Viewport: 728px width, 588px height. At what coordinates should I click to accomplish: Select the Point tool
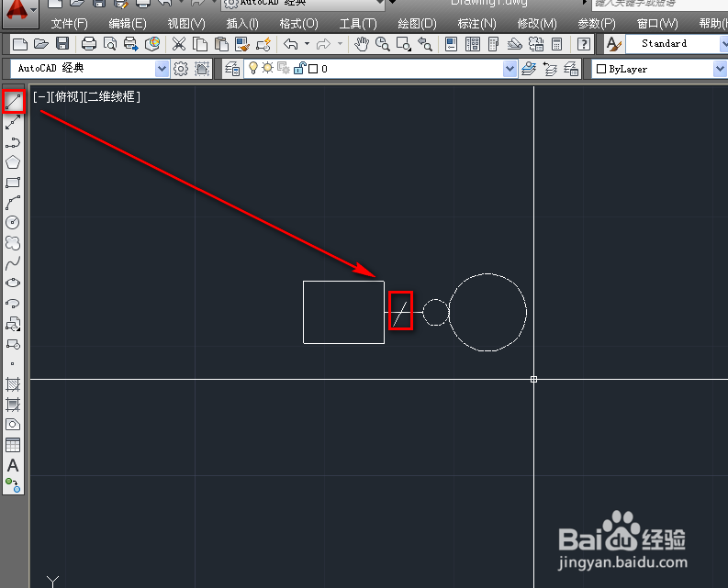point(13,364)
